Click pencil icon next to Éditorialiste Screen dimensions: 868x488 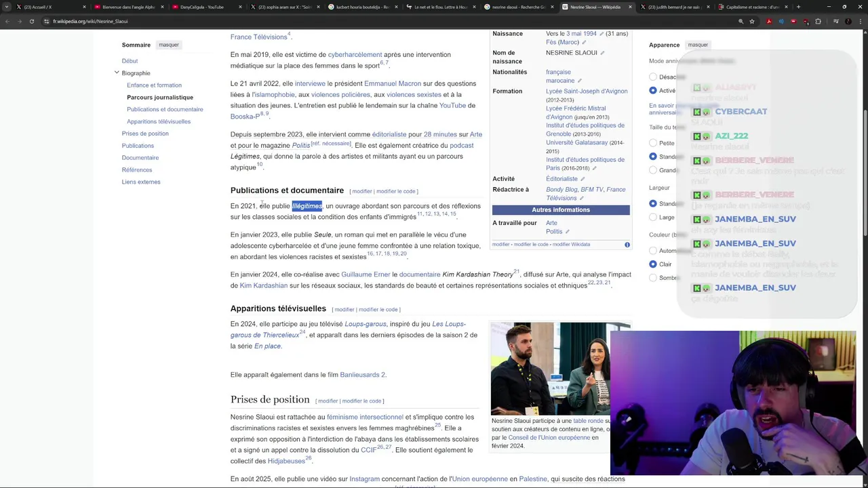coord(583,179)
